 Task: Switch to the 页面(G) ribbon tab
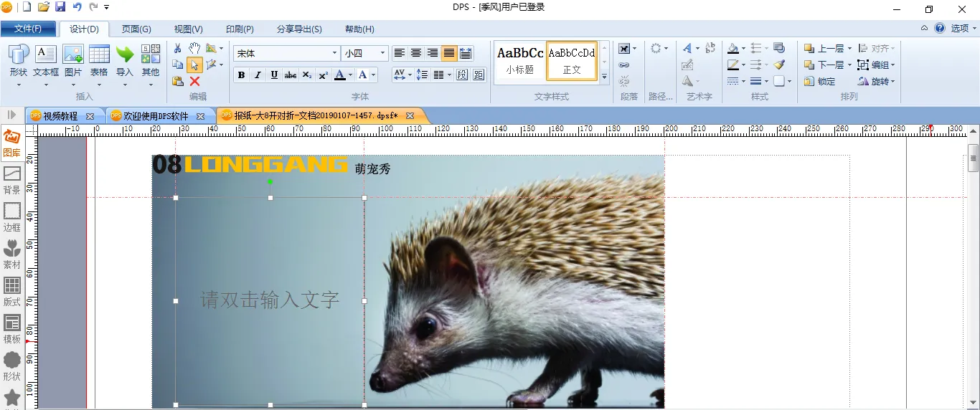pos(136,29)
